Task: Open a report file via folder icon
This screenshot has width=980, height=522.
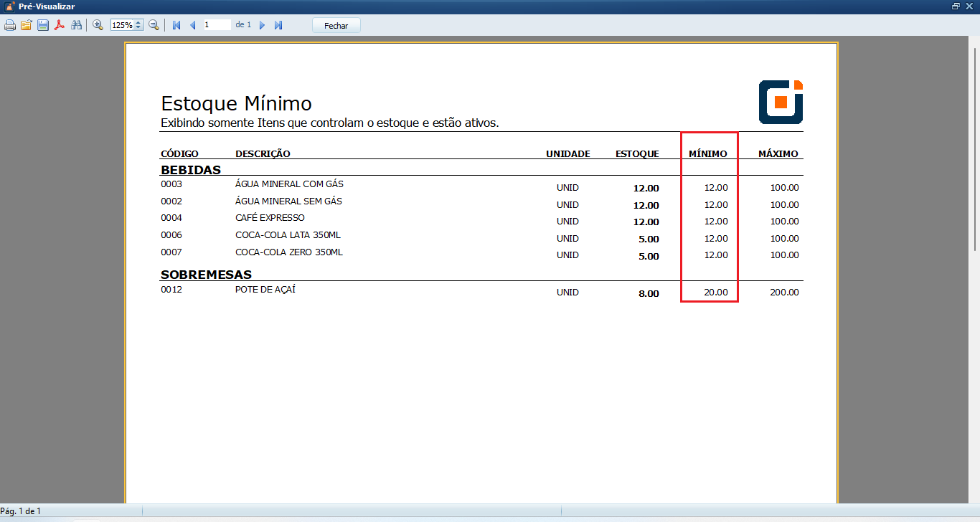Action: pos(27,25)
